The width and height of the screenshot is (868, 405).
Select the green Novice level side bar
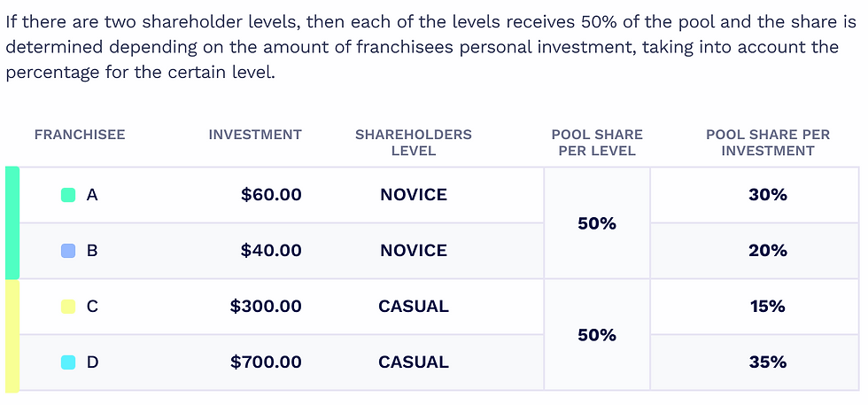pyautogui.click(x=12, y=222)
